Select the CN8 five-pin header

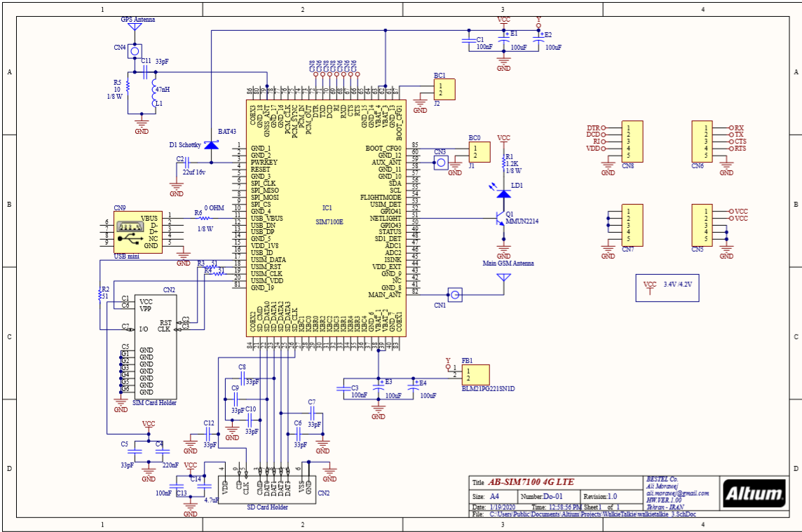click(632, 142)
